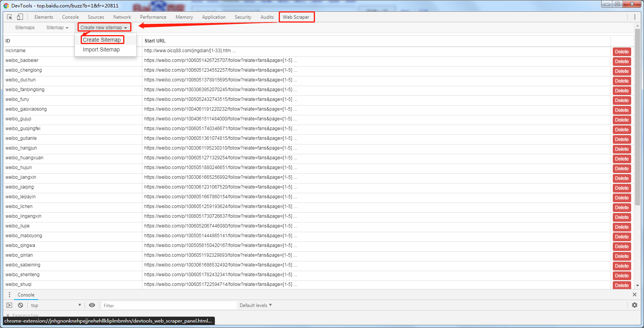Switch to Memory tab

pos(184,17)
